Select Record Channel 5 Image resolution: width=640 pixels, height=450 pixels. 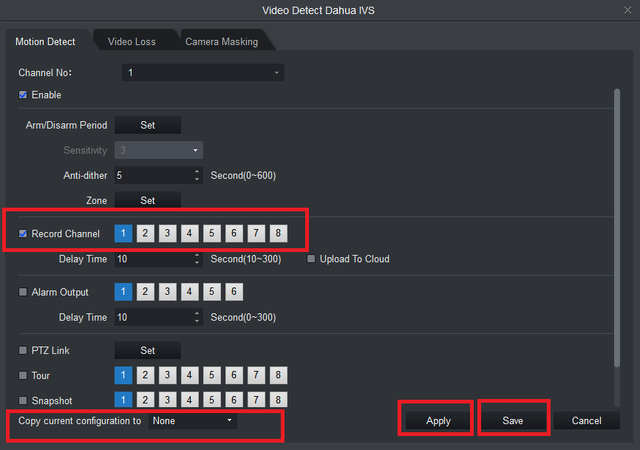coord(212,233)
